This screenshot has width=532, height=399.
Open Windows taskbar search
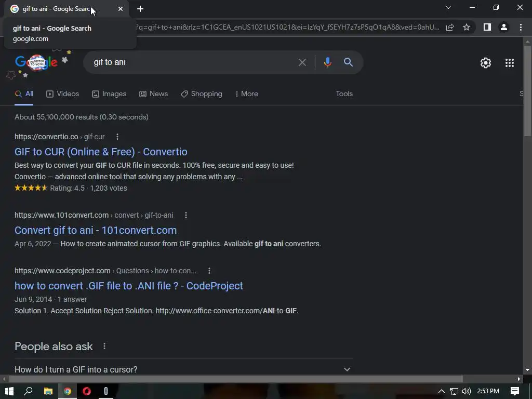[x=28, y=391]
